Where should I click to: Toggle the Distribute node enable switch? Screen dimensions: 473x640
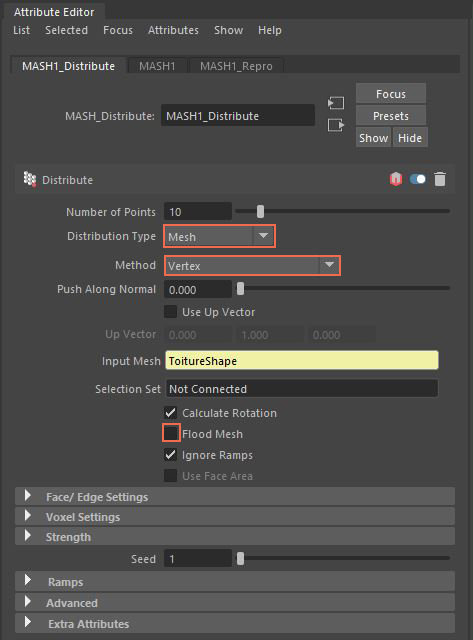[417, 179]
